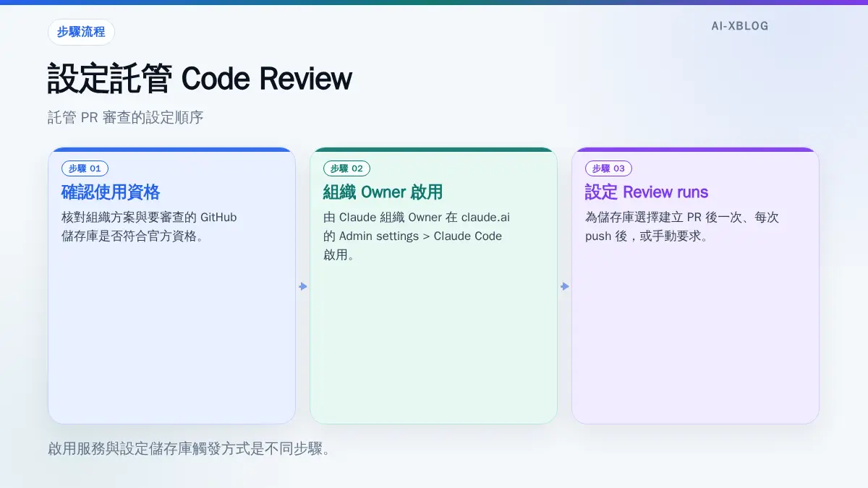Select the title 設定託管 Code Review
This screenshot has height=488, width=868.
tap(200, 79)
